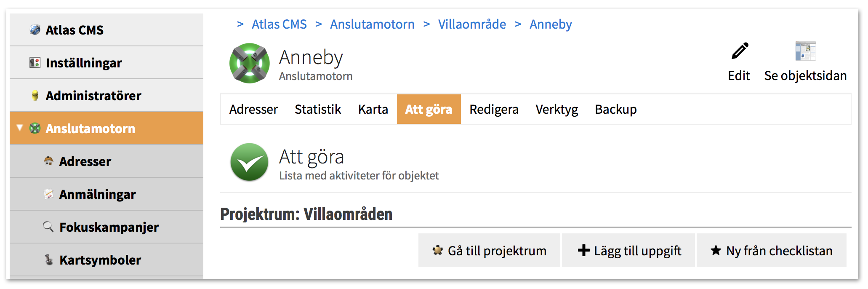
Task: Click the Lägg till uppgift button
Action: point(628,250)
